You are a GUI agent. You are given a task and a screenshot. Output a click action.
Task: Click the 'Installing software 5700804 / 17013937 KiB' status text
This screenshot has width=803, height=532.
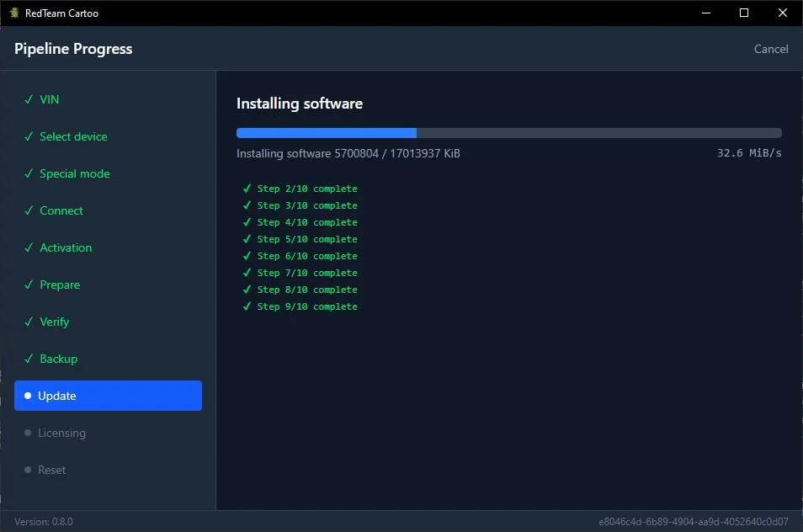pos(348,153)
